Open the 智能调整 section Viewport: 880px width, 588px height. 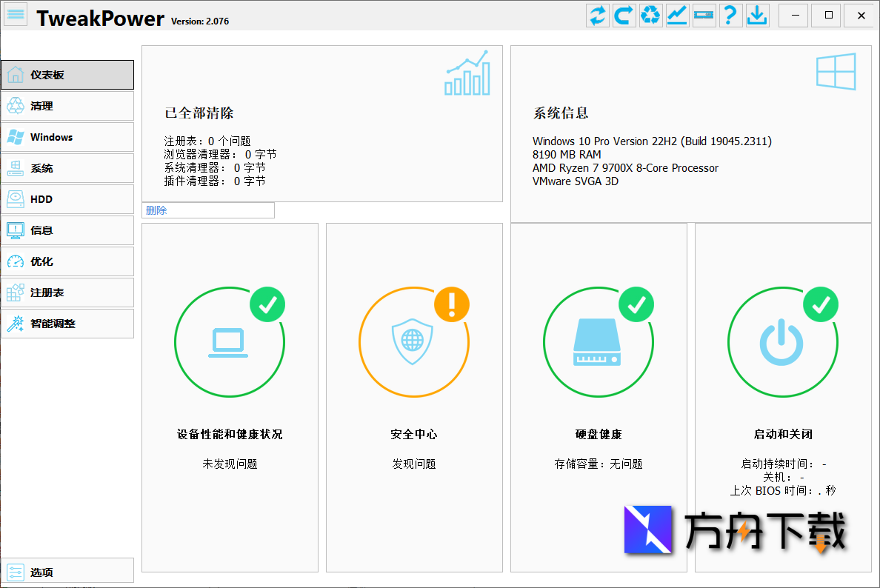[67, 324]
